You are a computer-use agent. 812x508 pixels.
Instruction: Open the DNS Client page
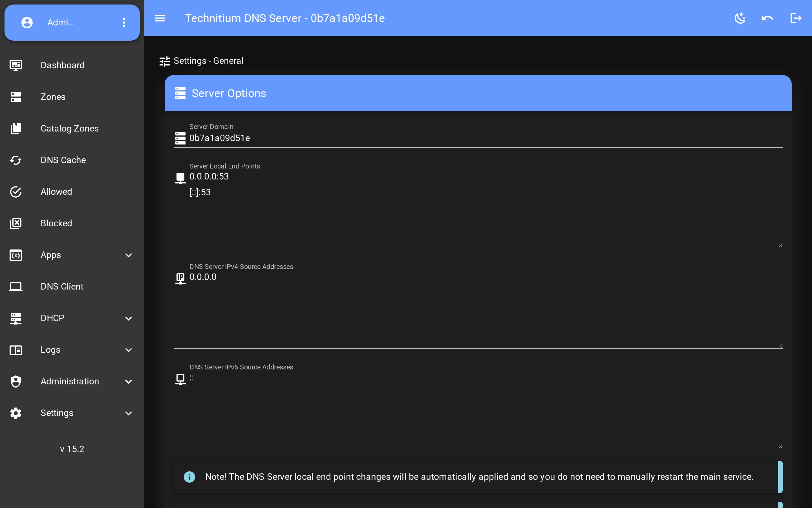[x=72, y=286]
